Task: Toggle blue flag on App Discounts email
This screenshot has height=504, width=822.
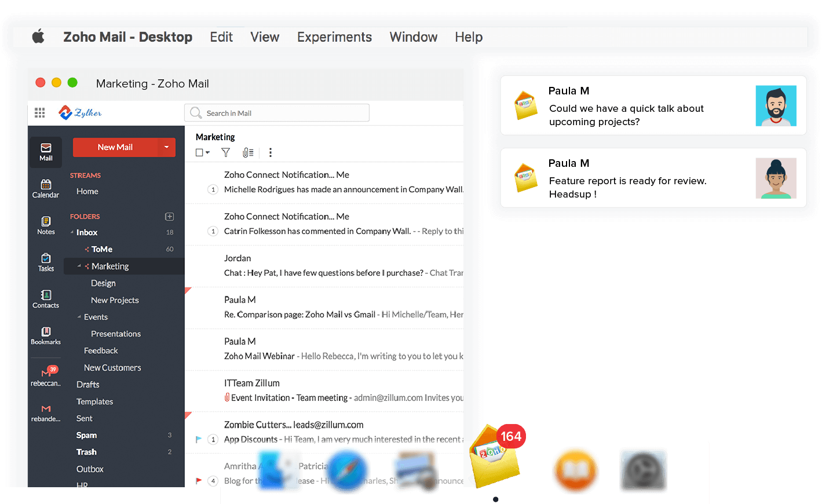Action: (x=199, y=439)
